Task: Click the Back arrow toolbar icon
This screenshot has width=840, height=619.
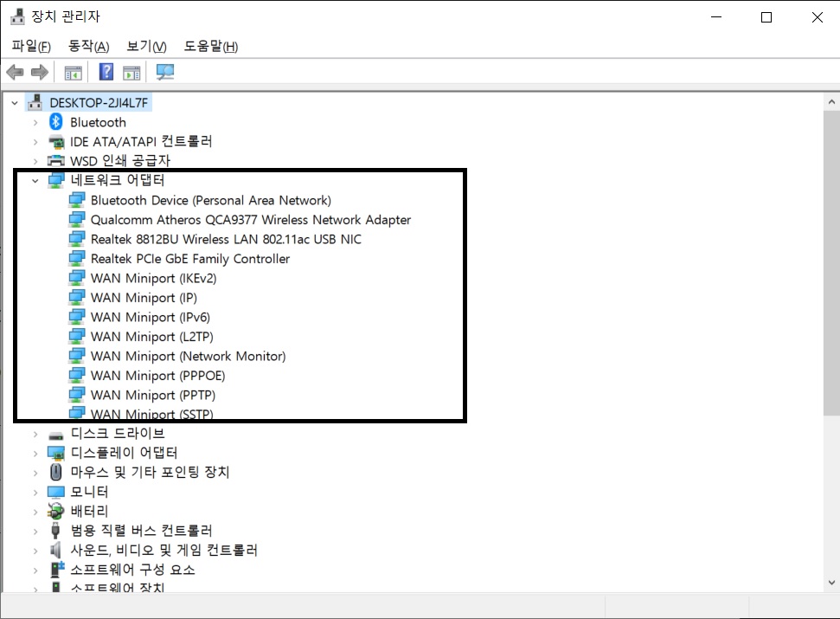Action: point(15,72)
